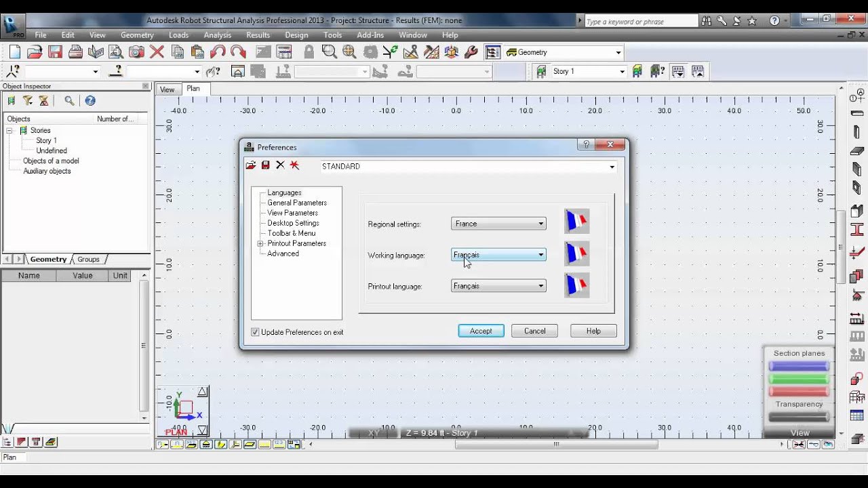
Task: Collapse the Stories tree node
Action: click(x=9, y=130)
